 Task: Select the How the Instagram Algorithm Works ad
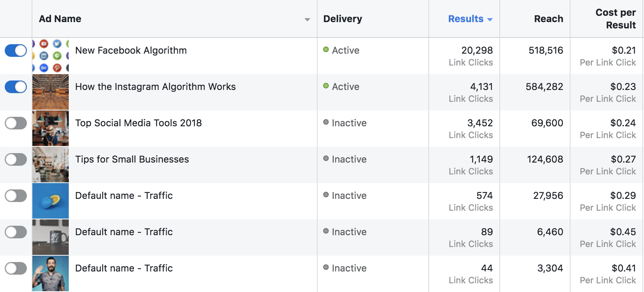coord(156,87)
